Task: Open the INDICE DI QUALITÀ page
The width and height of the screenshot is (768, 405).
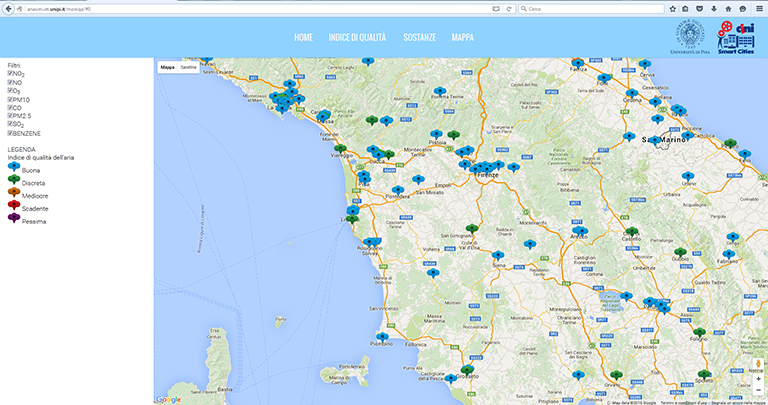Action: point(357,37)
